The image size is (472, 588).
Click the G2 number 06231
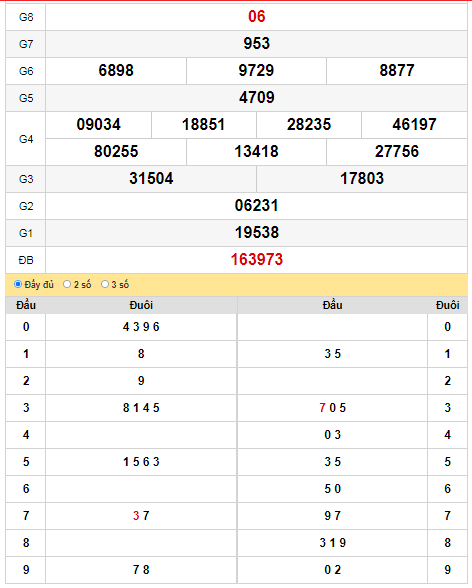tap(256, 206)
